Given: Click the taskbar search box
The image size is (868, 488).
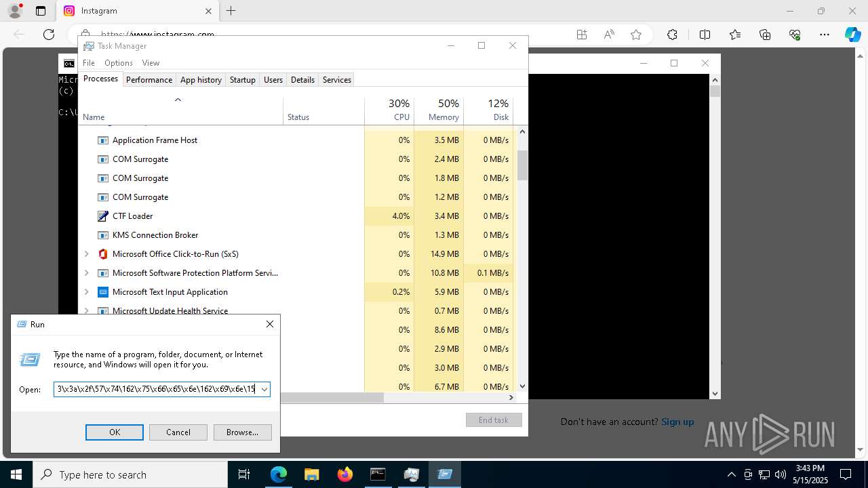Looking at the screenshot, I should point(130,474).
